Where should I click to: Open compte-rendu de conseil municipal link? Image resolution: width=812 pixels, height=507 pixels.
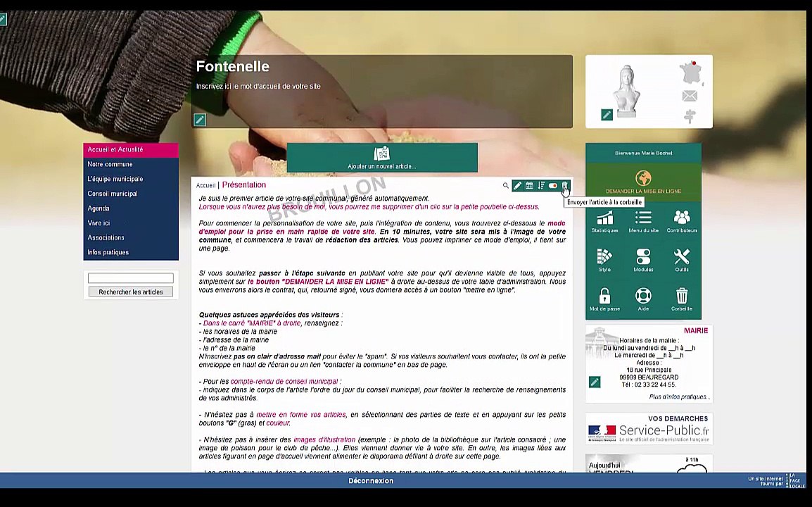point(284,382)
